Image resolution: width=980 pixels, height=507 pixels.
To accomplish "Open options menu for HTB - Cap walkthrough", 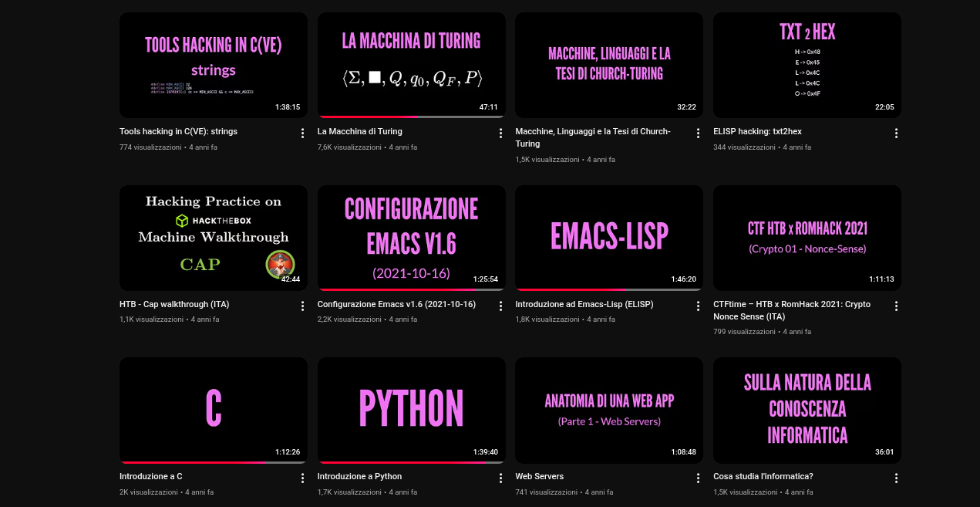I will coord(302,306).
